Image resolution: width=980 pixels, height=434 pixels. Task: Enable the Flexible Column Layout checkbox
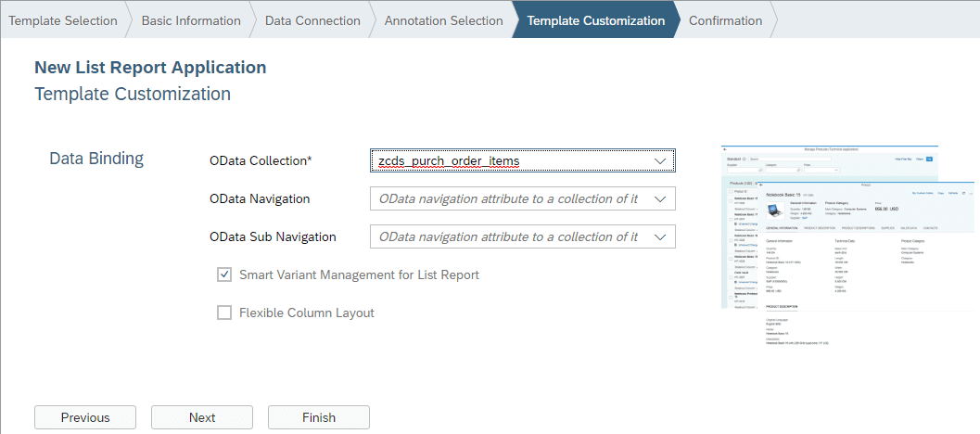224,313
